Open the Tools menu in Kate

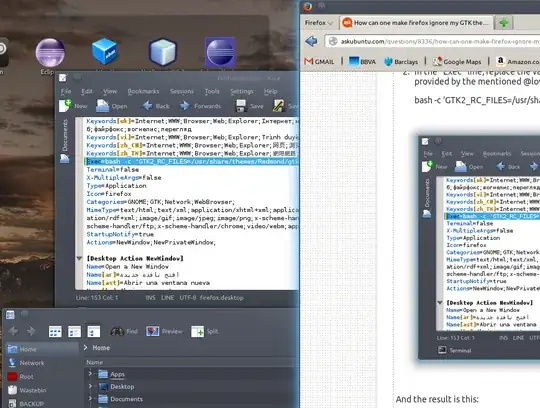pyautogui.click(x=212, y=91)
